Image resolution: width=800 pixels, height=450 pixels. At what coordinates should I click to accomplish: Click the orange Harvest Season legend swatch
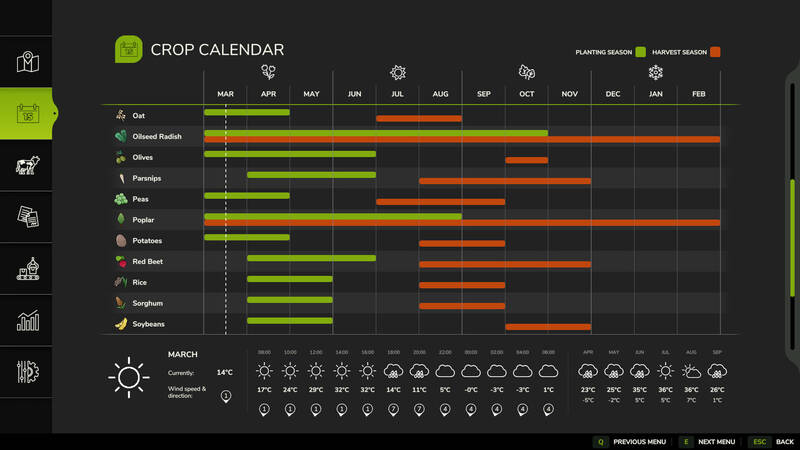tap(715, 52)
